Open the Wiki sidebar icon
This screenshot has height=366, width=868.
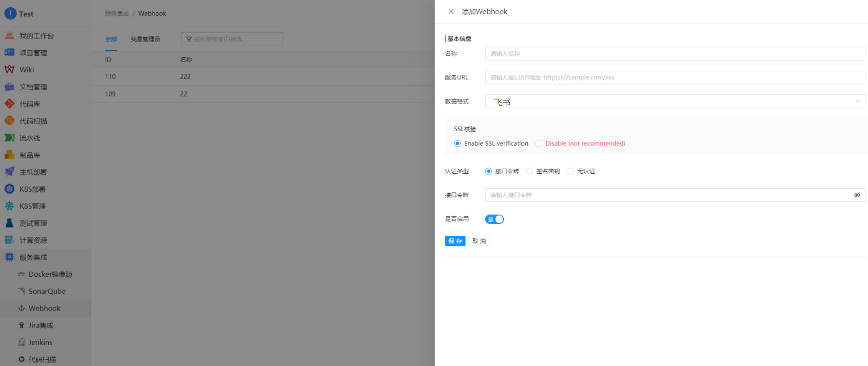[x=9, y=70]
